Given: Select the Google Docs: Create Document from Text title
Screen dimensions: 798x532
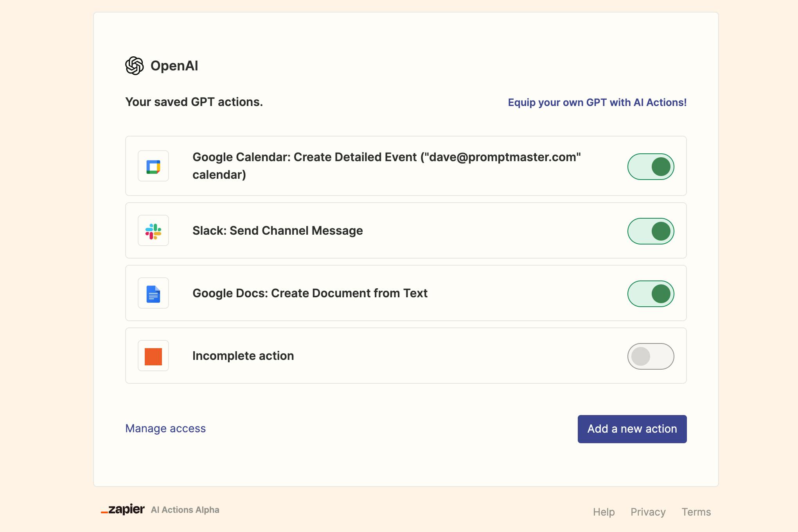Looking at the screenshot, I should (x=310, y=293).
